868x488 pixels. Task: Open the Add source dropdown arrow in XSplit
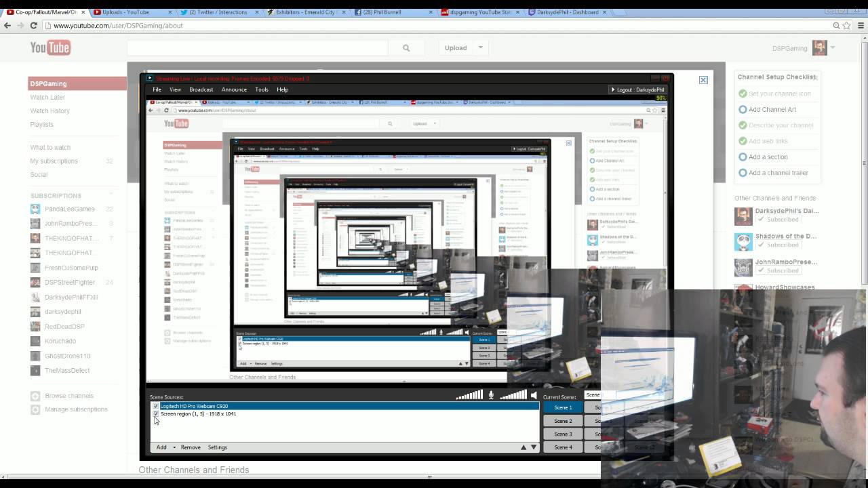(174, 447)
